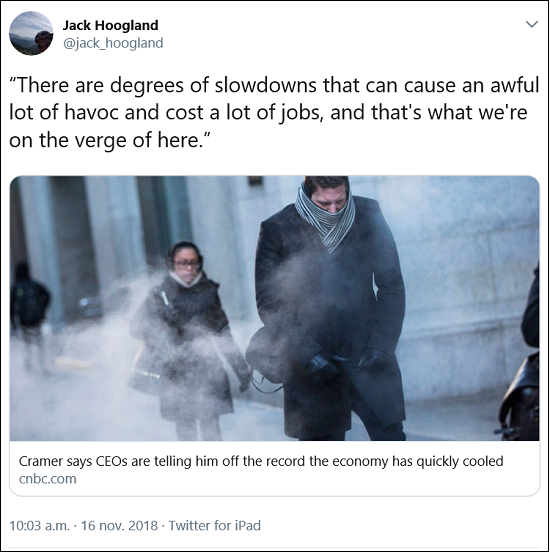550x553 pixels.
Task: Click the woman with glasses in photo
Action: click(187, 339)
